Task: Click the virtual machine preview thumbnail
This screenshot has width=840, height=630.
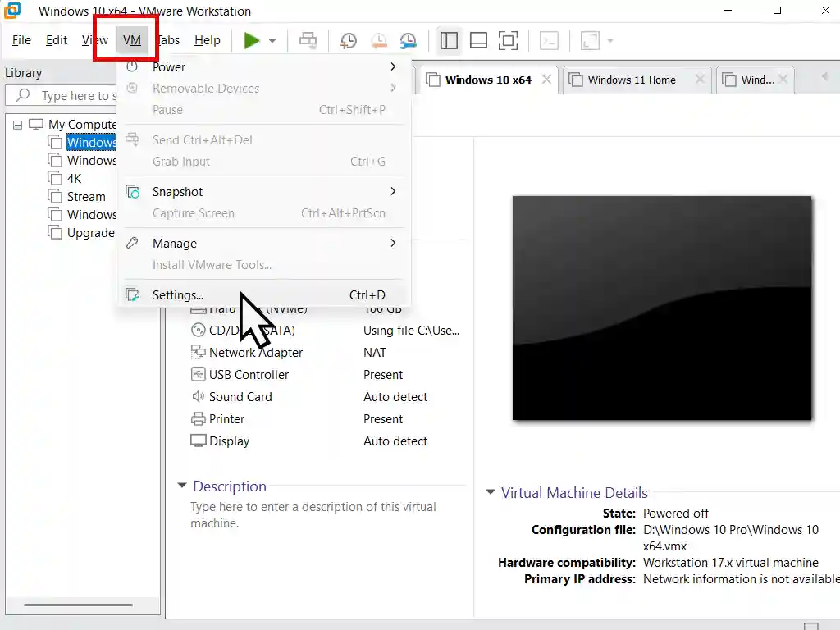Action: click(x=661, y=308)
